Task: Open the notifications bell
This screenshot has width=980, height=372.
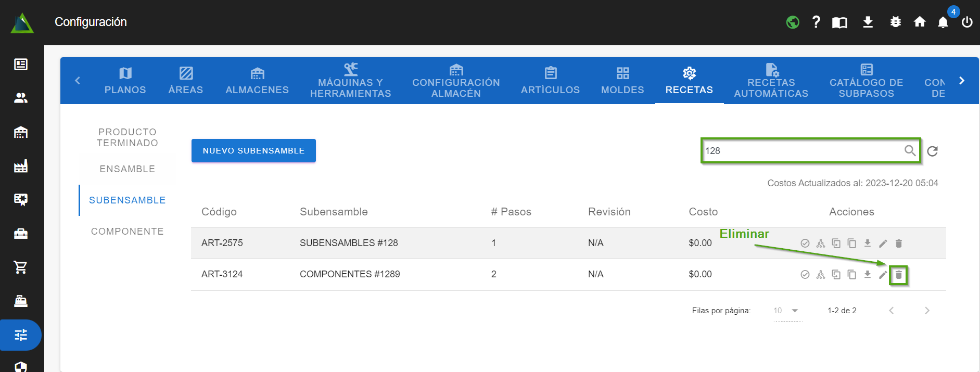Action: point(943,22)
